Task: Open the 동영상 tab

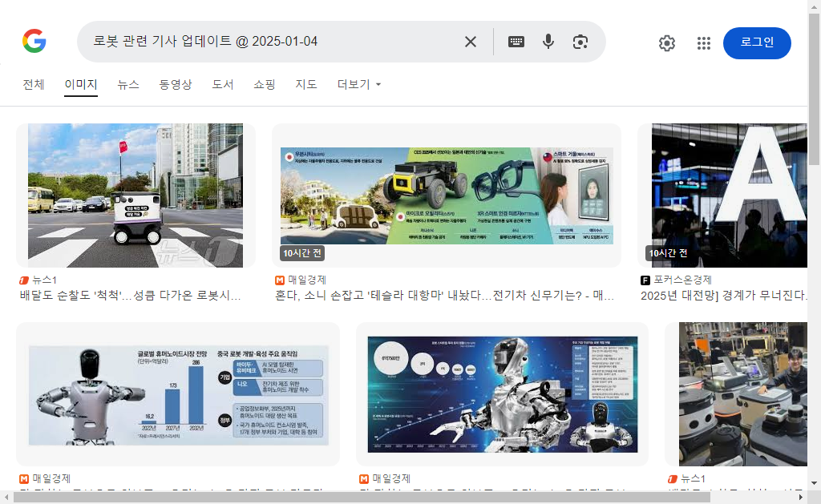Action: [x=176, y=84]
